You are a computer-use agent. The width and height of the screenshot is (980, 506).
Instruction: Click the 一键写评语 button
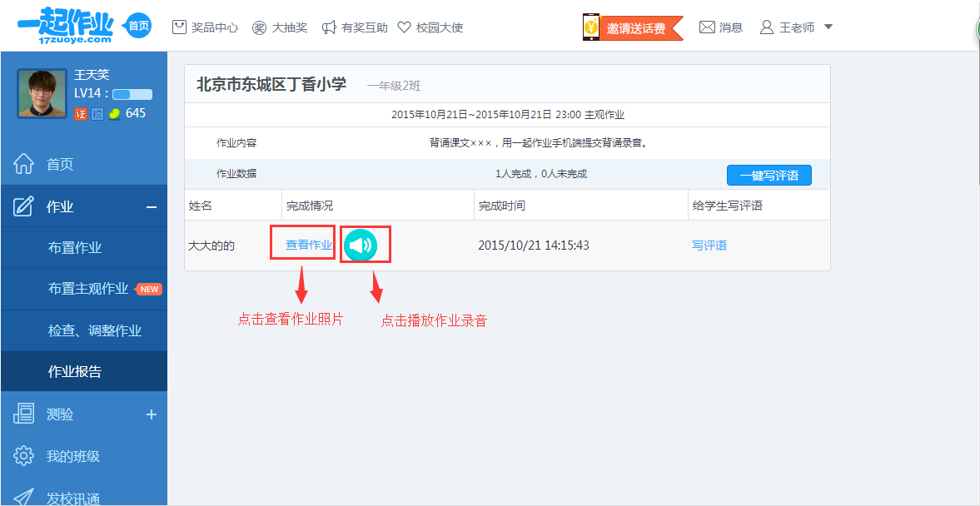point(769,176)
